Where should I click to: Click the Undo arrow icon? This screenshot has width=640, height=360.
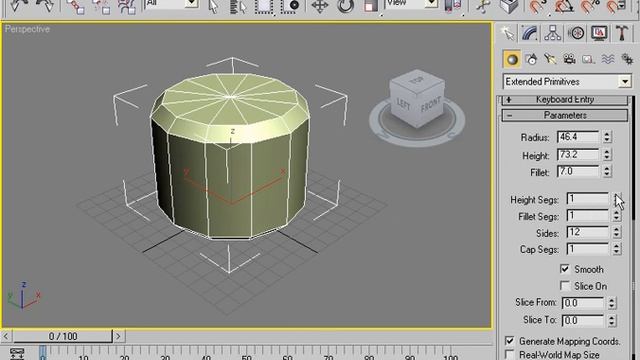pos(18,6)
